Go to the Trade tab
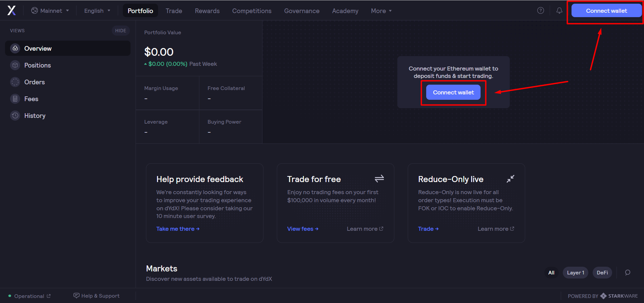Viewport: 644px width, 303px height. coord(174,11)
